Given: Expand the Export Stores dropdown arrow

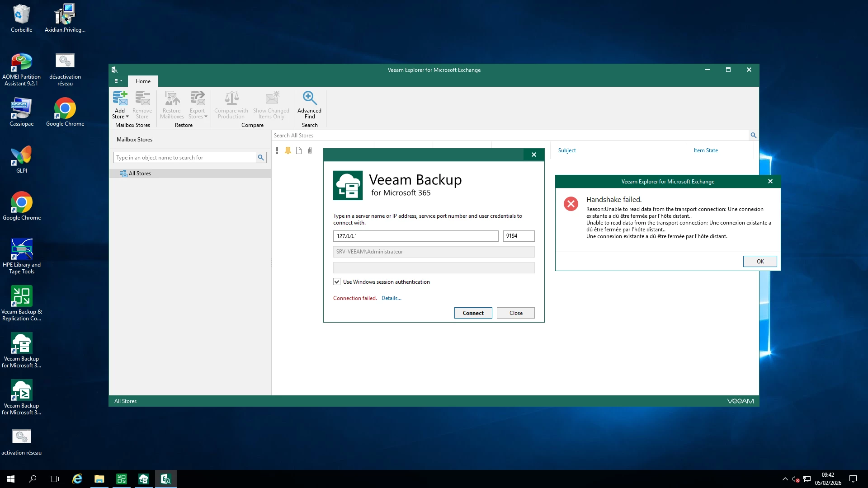Looking at the screenshot, I should point(206,117).
